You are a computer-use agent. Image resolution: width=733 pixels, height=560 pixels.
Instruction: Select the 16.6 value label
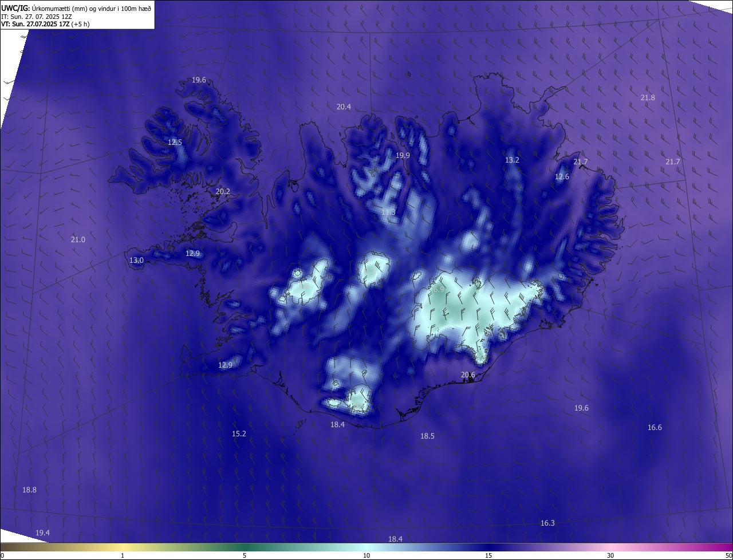click(x=655, y=427)
